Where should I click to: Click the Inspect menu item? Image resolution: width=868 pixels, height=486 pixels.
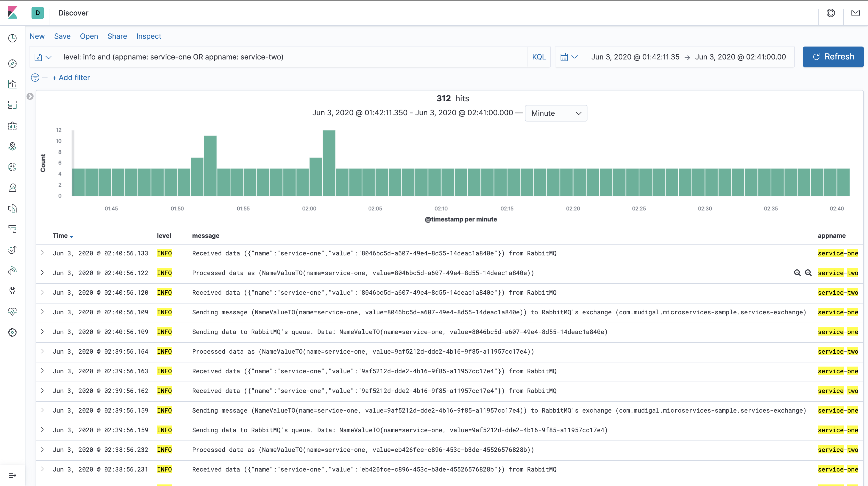(x=149, y=36)
